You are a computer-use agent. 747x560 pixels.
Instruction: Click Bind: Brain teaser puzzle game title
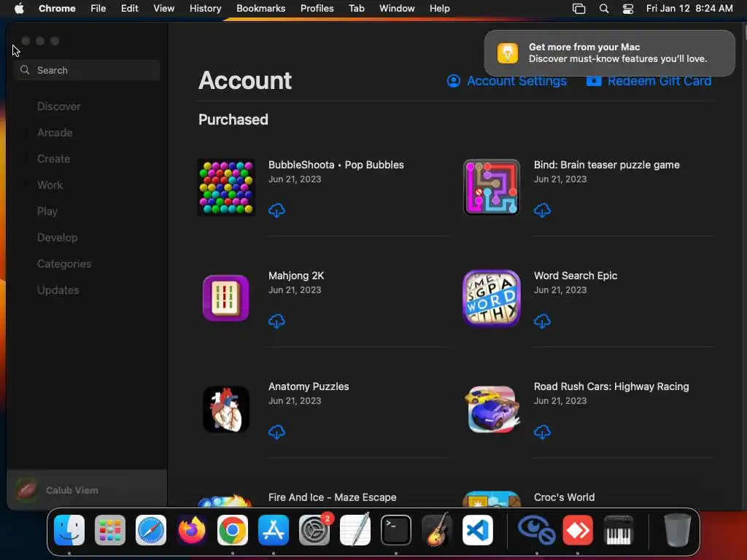click(606, 165)
